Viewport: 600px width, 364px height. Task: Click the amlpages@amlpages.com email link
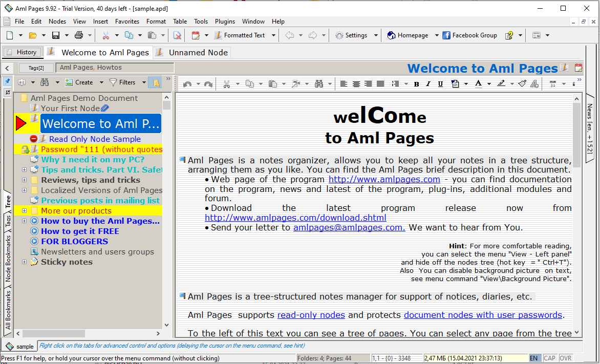coord(349,227)
